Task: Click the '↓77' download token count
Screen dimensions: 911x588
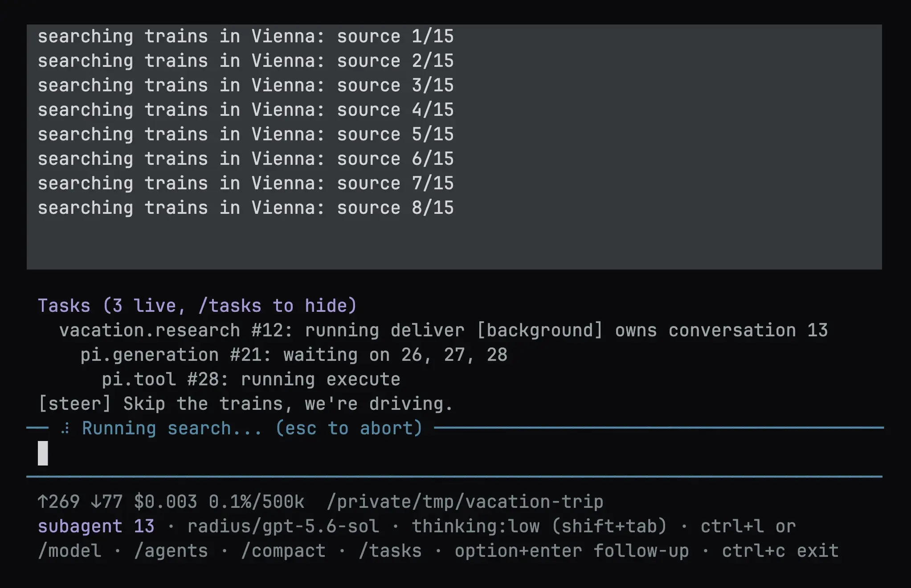Action: click(x=107, y=502)
